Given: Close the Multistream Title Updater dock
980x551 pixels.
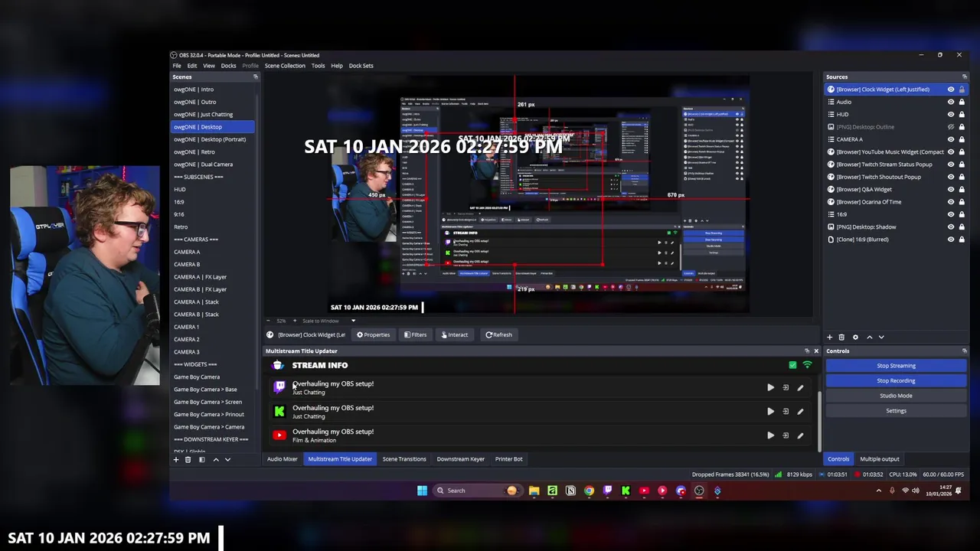Looking at the screenshot, I should [x=815, y=351].
